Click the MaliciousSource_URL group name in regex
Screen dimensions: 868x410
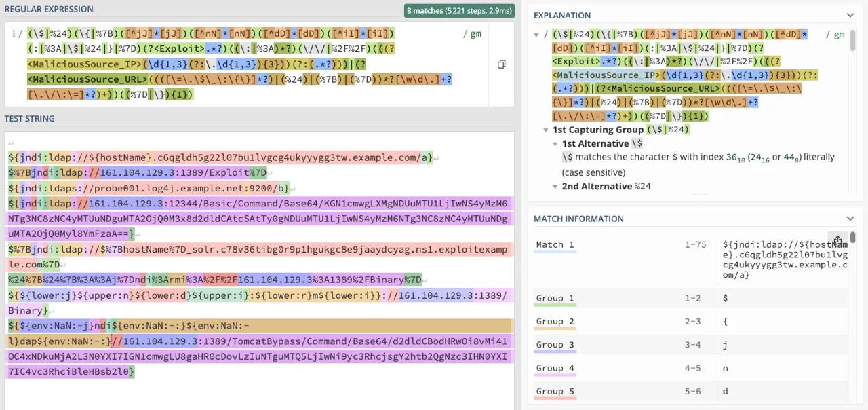coord(85,79)
